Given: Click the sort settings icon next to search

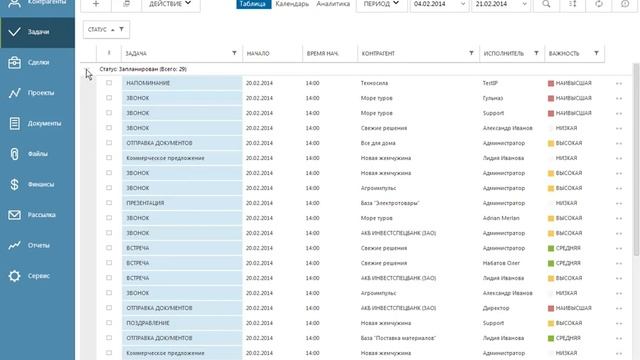Looking at the screenshot, I should pyautogui.click(x=573, y=4).
